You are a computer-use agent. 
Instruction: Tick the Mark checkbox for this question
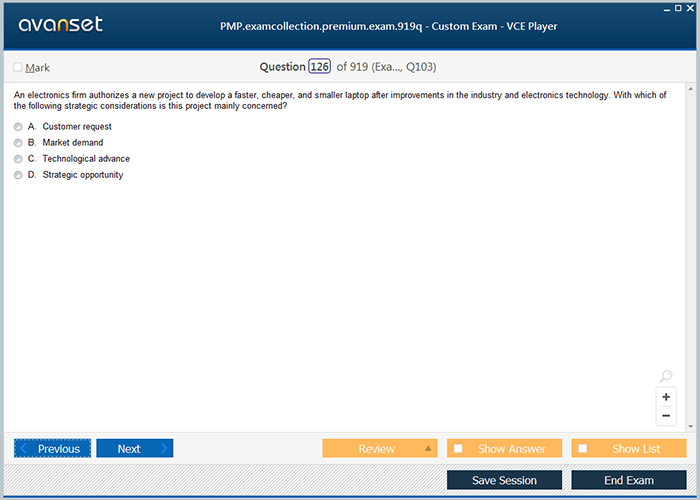pyautogui.click(x=18, y=68)
